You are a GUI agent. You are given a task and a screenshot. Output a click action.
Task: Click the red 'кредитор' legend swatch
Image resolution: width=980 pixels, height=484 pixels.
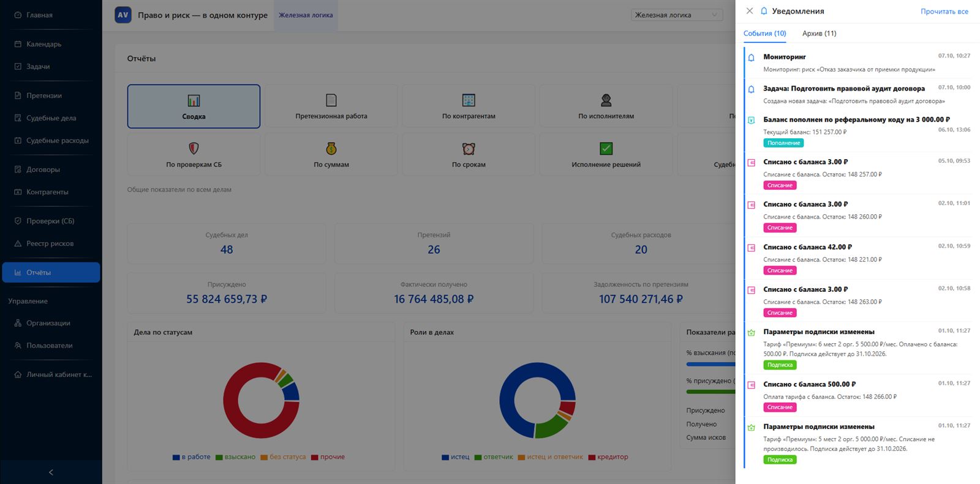click(592, 458)
